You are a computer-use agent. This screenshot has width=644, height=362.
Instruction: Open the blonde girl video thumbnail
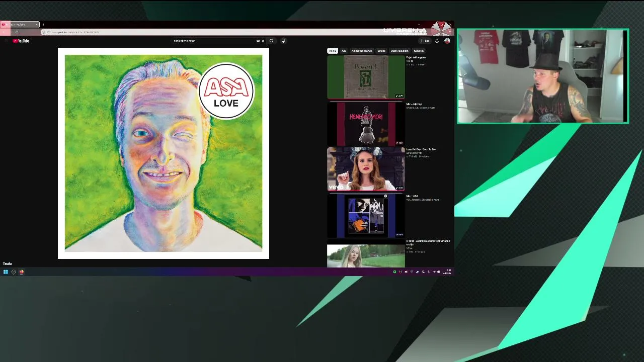[366, 256]
